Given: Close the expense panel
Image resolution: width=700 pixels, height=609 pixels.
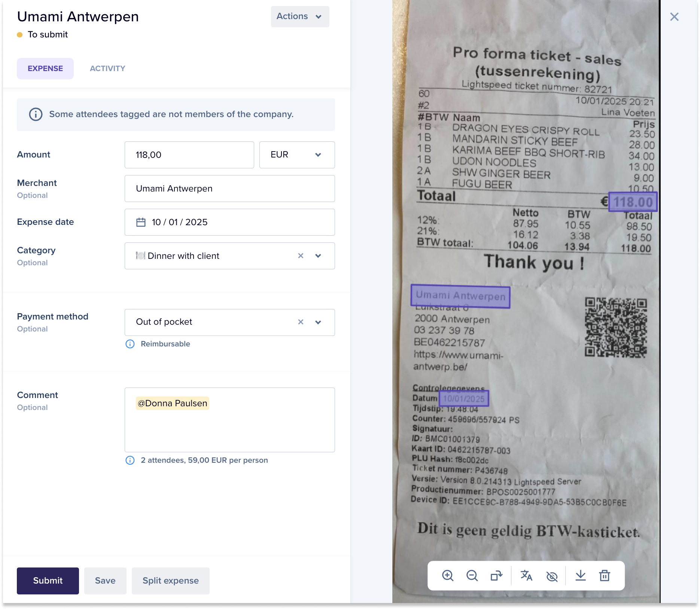Looking at the screenshot, I should coord(674,17).
